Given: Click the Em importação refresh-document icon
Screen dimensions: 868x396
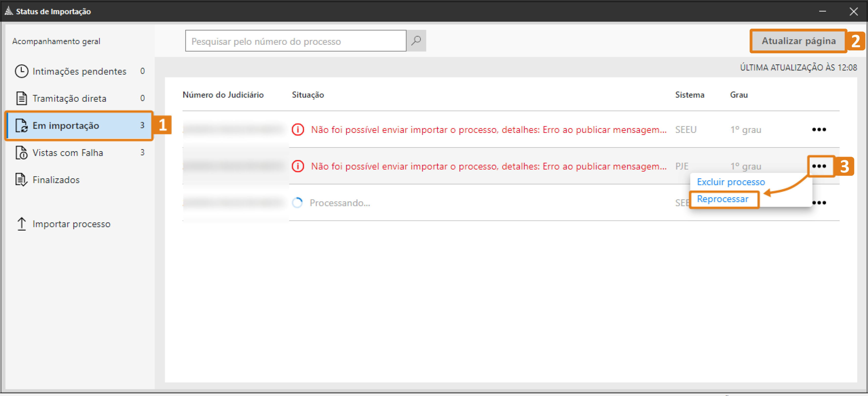Looking at the screenshot, I should (x=22, y=126).
